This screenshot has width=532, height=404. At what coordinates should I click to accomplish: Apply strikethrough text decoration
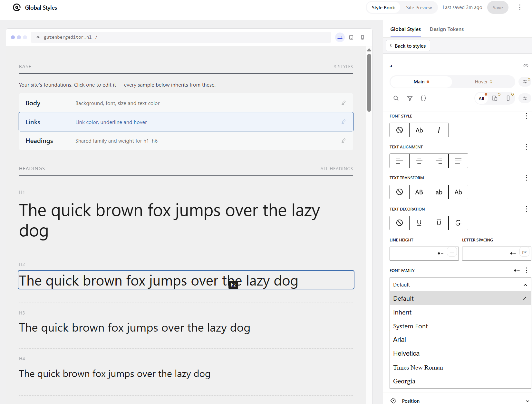458,223
